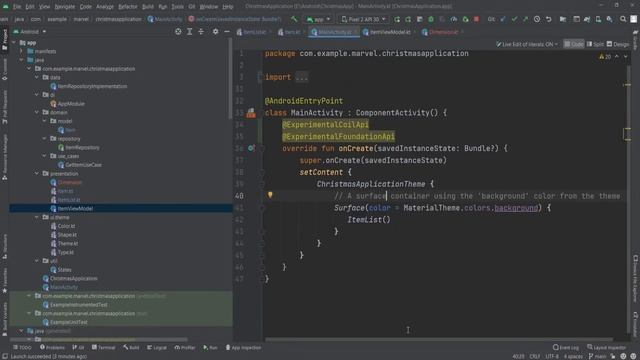The image size is (640, 360).
Task: Collapse the ui.theme package
Action: tap(37, 217)
